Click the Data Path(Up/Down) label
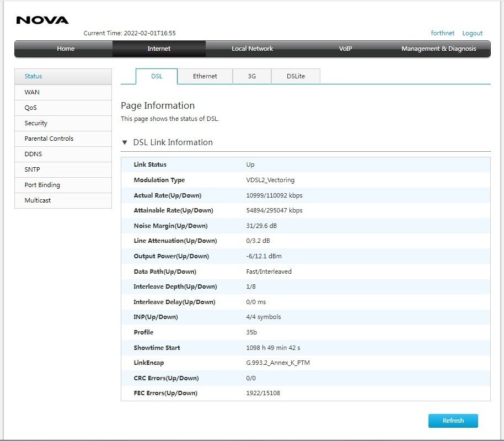Image resolution: width=504 pixels, height=441 pixels. coord(165,272)
